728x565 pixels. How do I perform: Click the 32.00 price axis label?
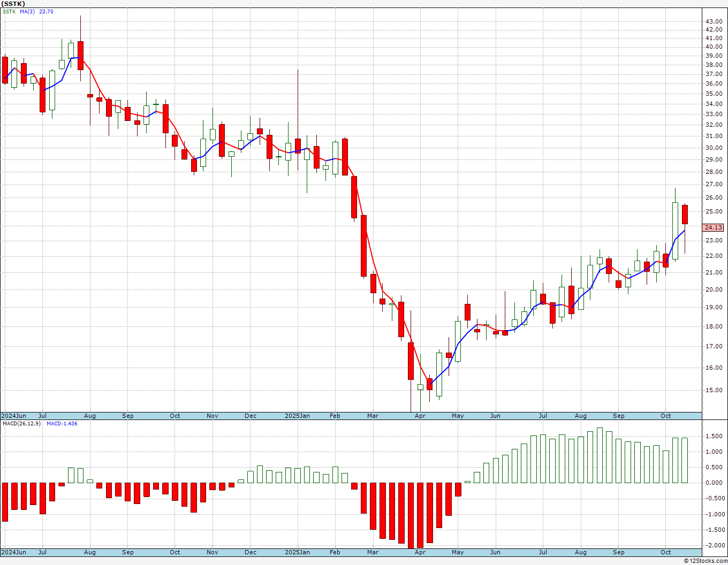(x=714, y=125)
